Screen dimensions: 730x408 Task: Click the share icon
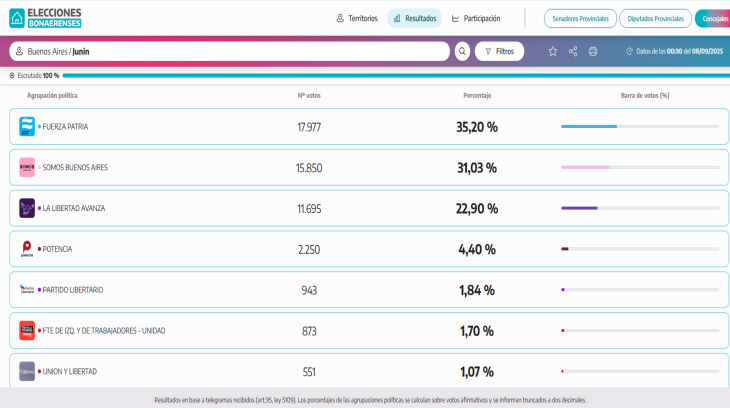click(573, 51)
